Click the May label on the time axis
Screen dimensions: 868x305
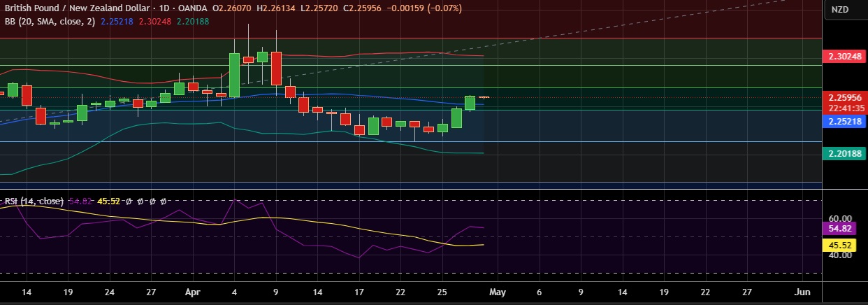coord(497,292)
